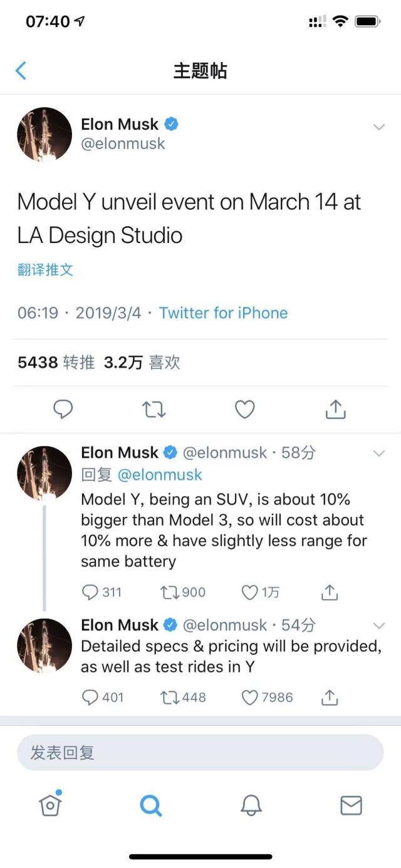Tap the back arrow to leave 主题帖

21,70
